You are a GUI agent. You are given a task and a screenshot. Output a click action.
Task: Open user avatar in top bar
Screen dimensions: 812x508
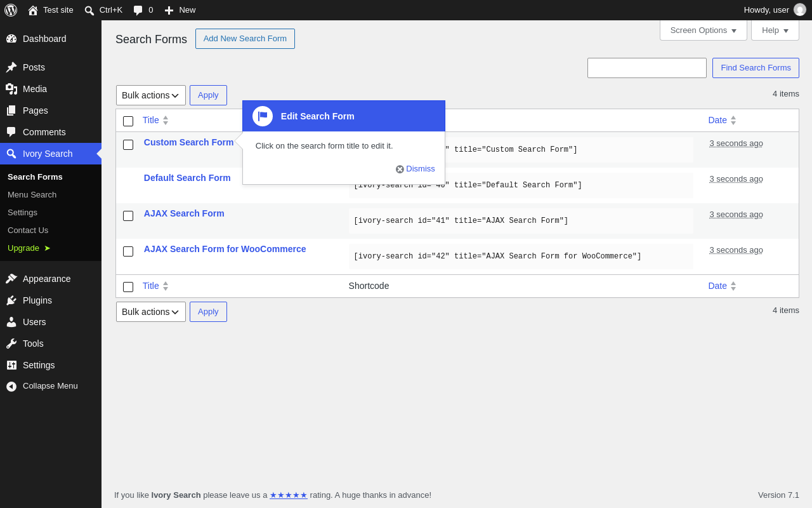tap(800, 10)
